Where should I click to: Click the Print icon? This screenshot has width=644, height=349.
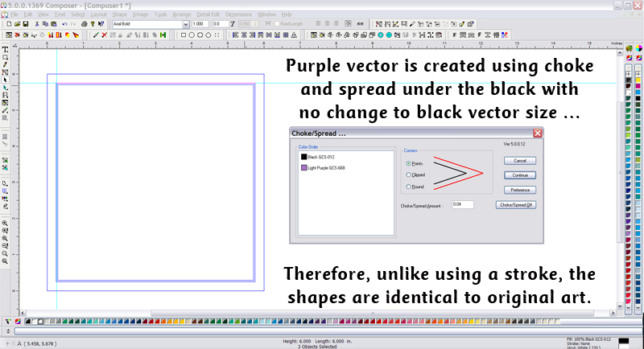pos(85,24)
